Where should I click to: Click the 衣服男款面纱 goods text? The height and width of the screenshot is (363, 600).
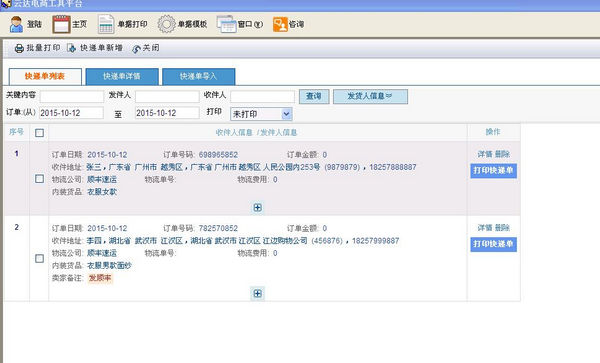[109, 265]
